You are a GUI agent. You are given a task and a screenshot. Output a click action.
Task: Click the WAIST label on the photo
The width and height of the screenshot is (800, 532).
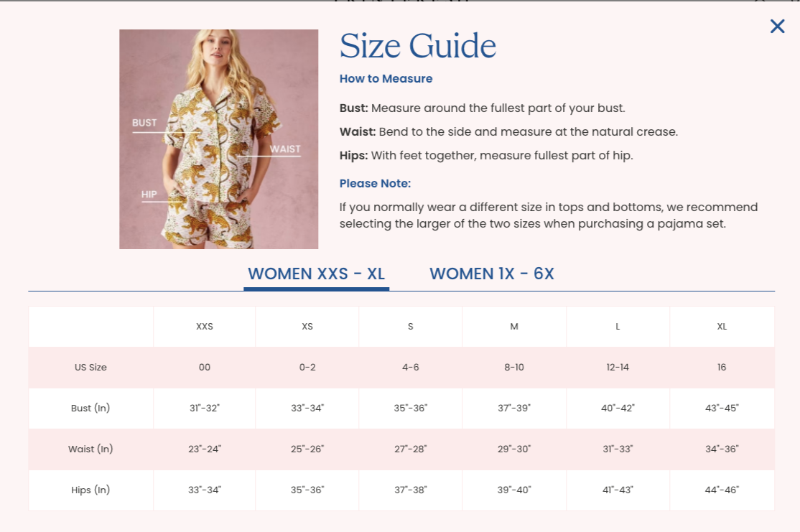285,149
